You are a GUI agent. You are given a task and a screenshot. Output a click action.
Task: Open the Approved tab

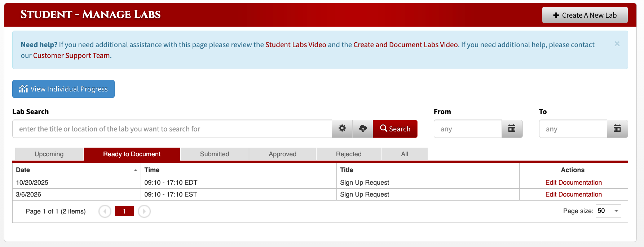(282, 154)
